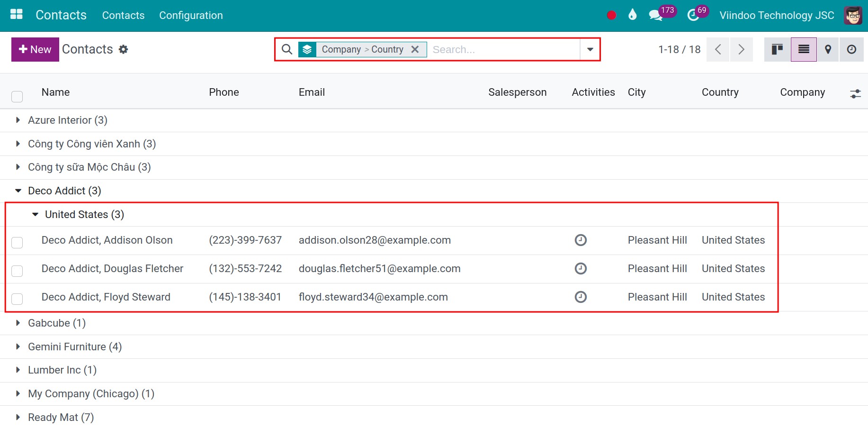
Task: Toggle the select-all header checkbox
Action: [x=17, y=97]
